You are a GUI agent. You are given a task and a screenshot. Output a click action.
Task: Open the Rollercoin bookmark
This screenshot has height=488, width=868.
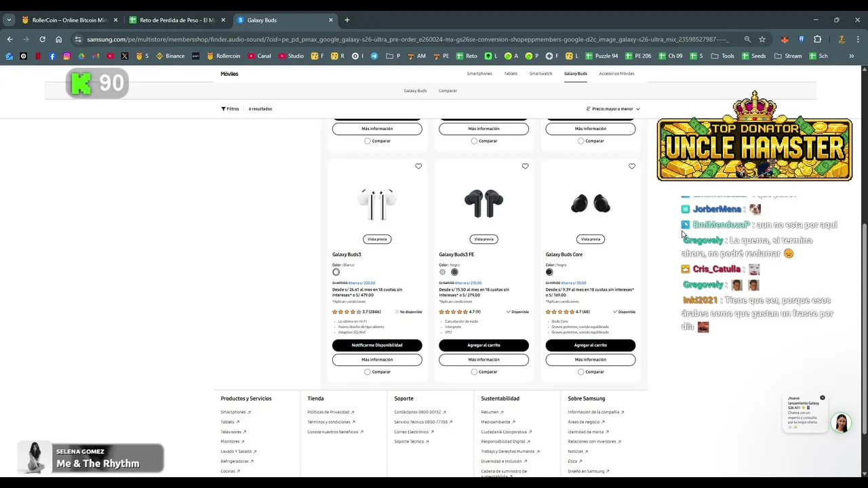[224, 56]
